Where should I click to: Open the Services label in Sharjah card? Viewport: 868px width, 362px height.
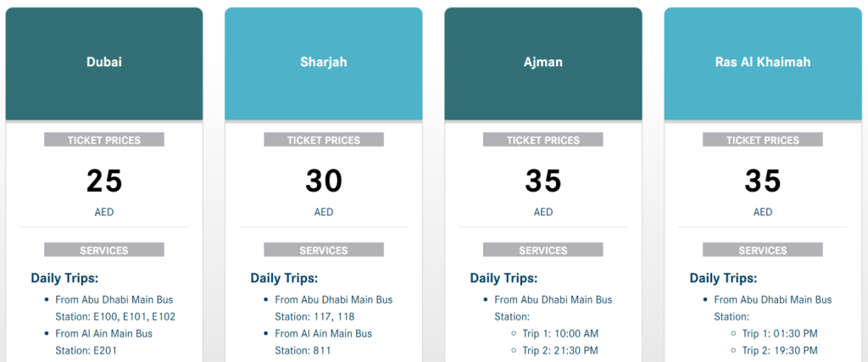[x=324, y=249]
